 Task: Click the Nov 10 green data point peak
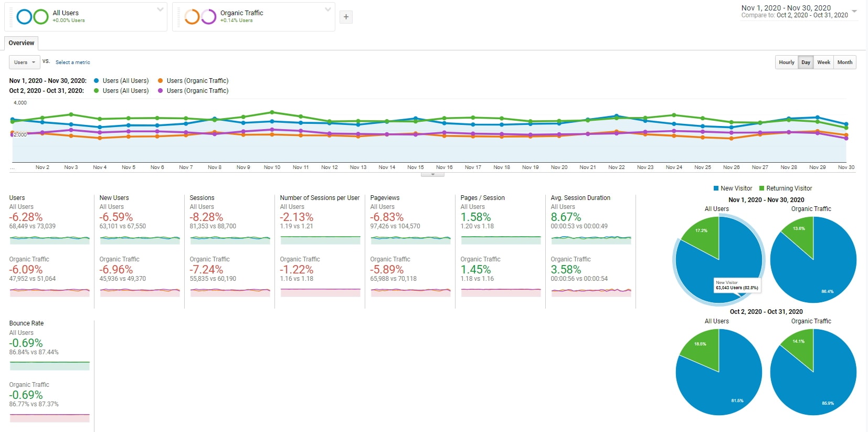point(272,112)
